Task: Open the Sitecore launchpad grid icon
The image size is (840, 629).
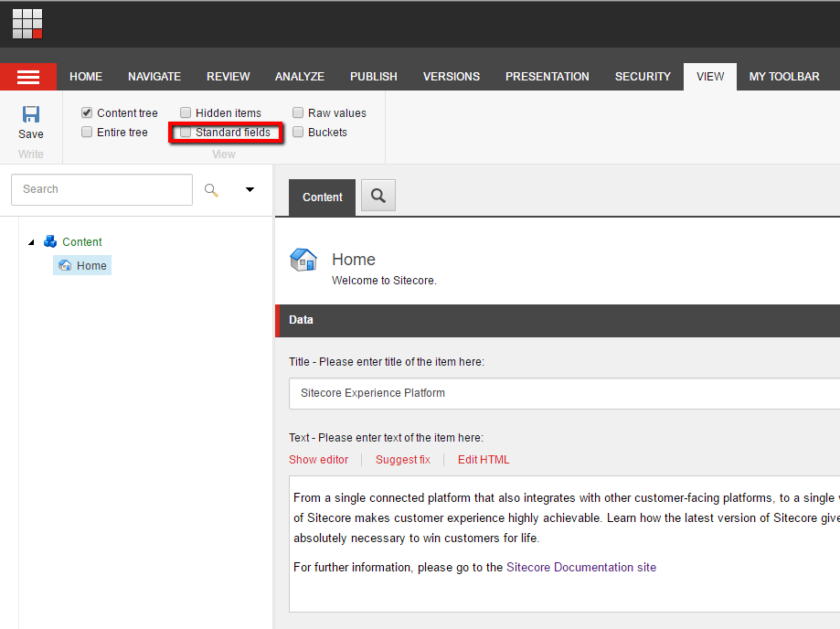Action: (27, 24)
